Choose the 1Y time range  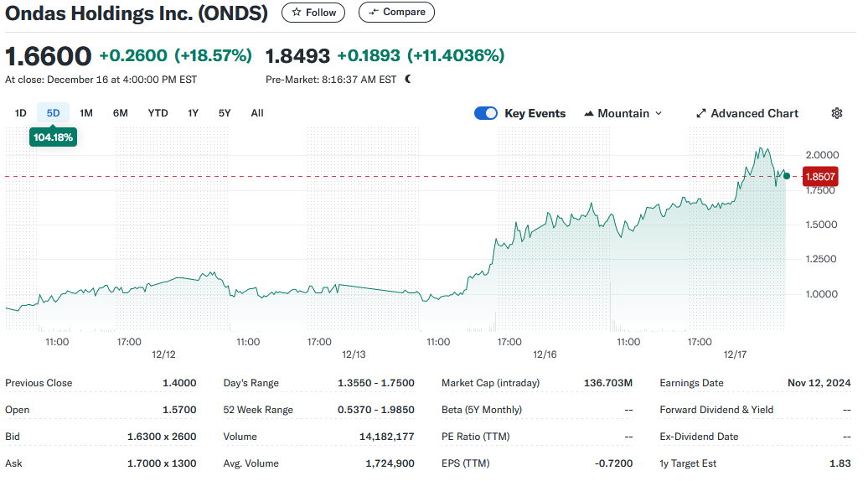click(194, 113)
